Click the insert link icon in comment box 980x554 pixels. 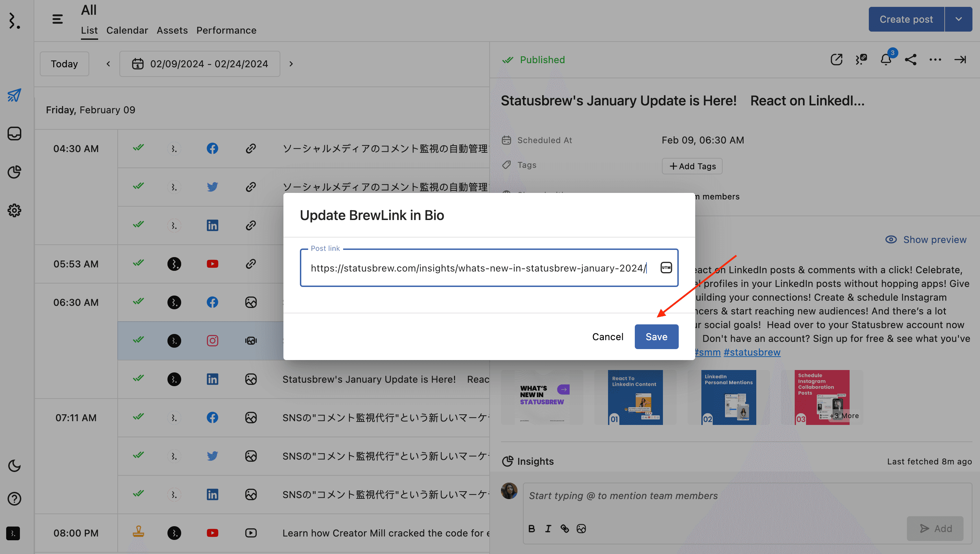[x=564, y=529]
